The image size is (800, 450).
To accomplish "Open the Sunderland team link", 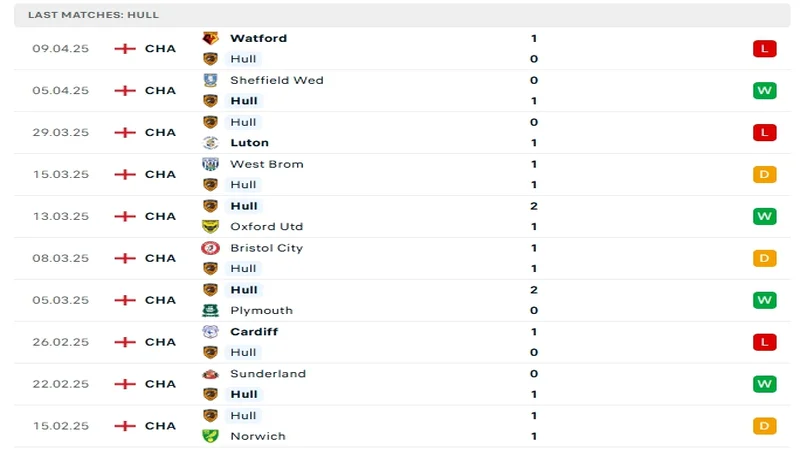I will pyautogui.click(x=268, y=373).
